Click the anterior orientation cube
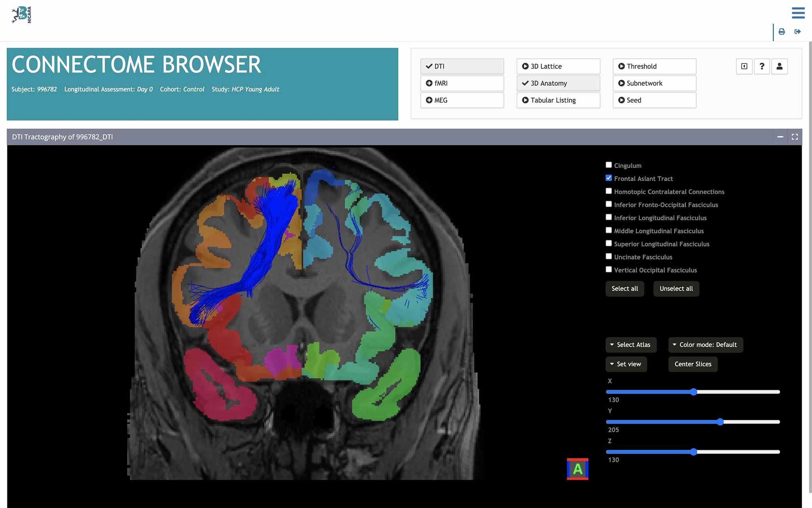The width and height of the screenshot is (812, 508). pos(577,469)
